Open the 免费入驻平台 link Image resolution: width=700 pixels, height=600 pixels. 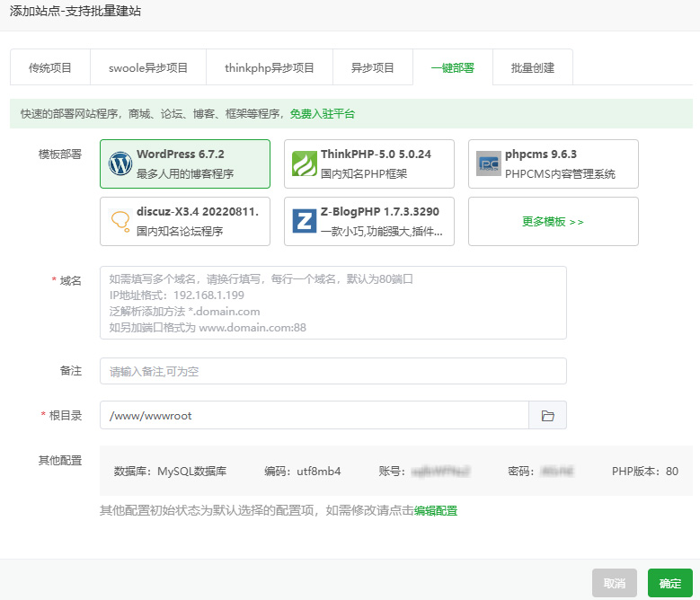click(322, 114)
